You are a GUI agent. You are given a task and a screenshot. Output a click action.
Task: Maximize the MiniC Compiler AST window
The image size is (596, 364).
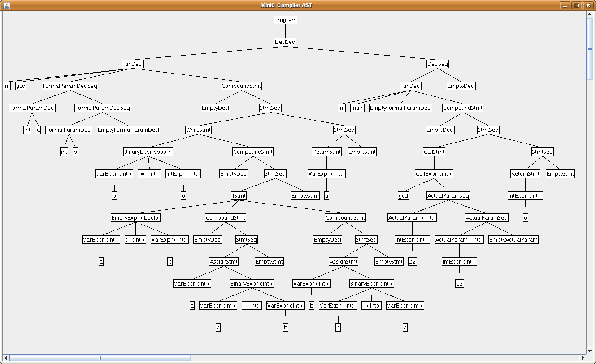[x=577, y=5]
